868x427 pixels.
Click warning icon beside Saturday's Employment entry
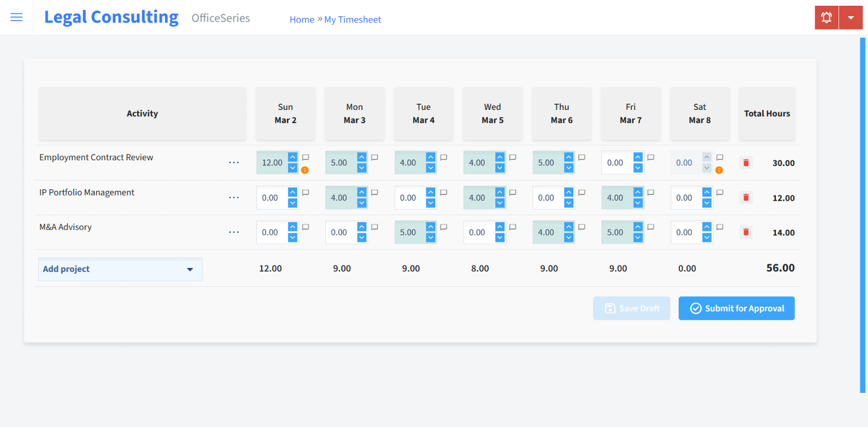tap(719, 170)
